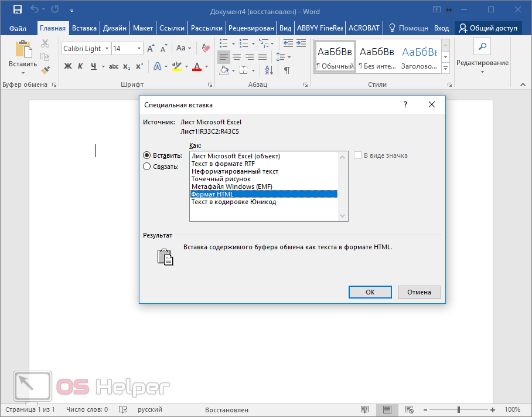The image size is (532, 417).
Task: Click the Отмена button
Action: [x=419, y=292]
